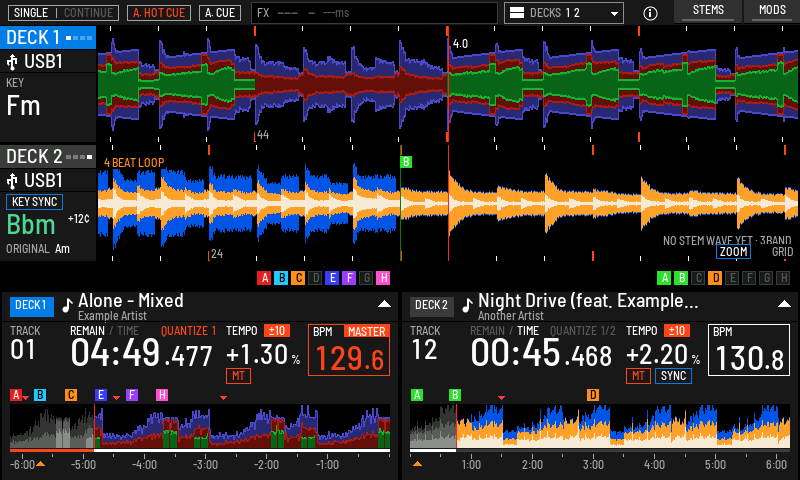This screenshot has width=800, height=480.
Task: Click the Fm key display on Deck 1
Action: [x=23, y=106]
